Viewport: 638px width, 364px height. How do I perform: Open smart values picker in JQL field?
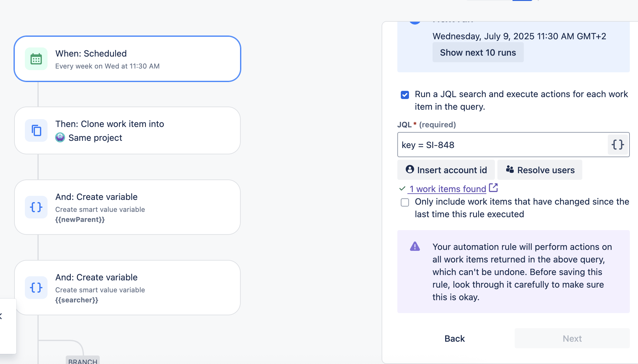click(618, 145)
